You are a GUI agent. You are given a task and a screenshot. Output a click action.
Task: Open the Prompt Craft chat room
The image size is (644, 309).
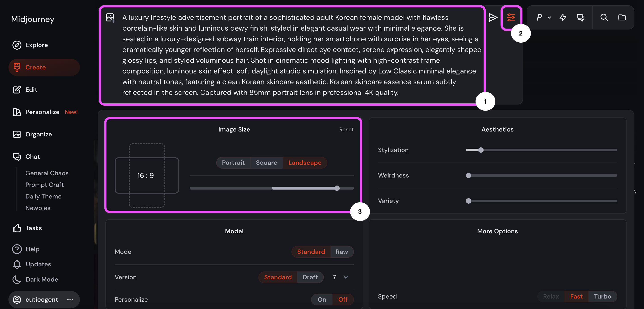coord(44,185)
